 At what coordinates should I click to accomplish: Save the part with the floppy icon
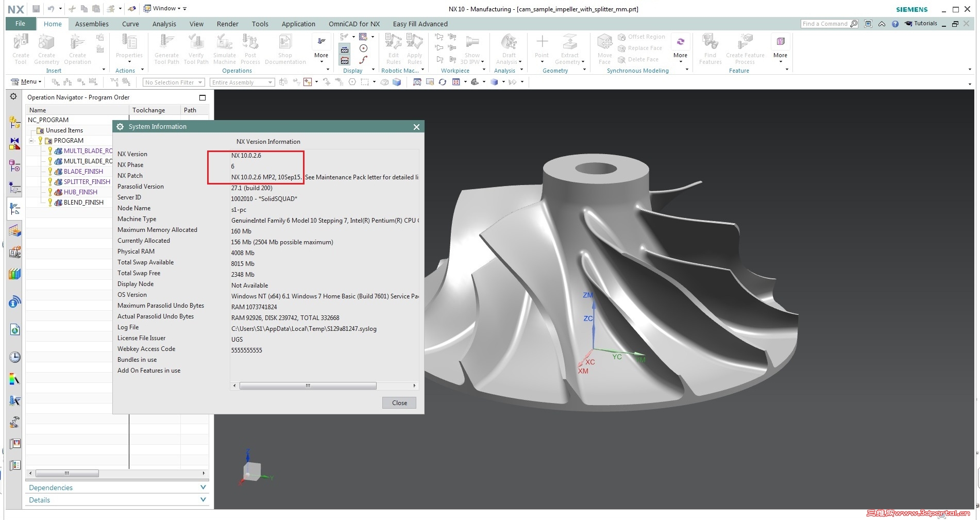tap(36, 9)
